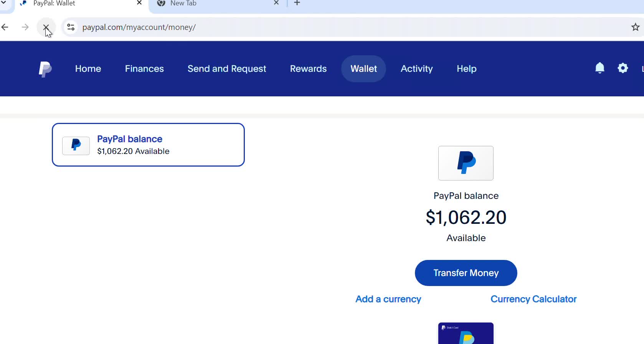The height and width of the screenshot is (344, 644).
Task: Open account settings gear icon
Action: click(x=623, y=68)
